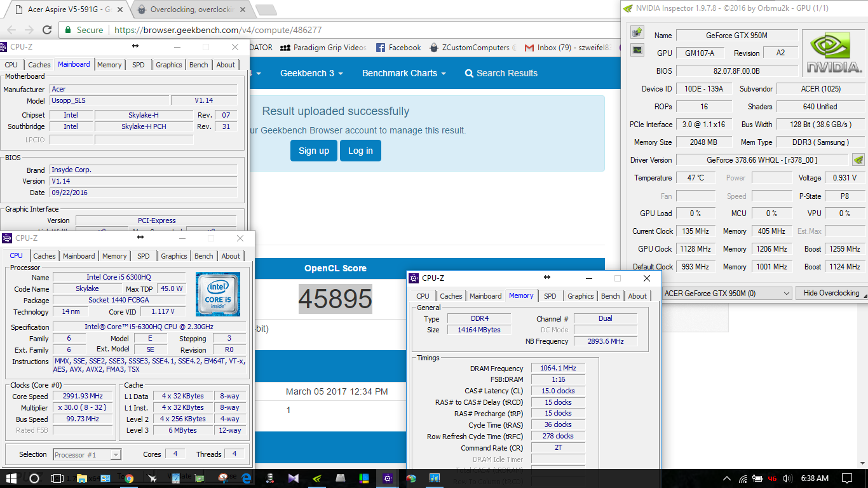This screenshot has width=868, height=488.
Task: Click the Secure padlock in the address bar
Action: 69,30
